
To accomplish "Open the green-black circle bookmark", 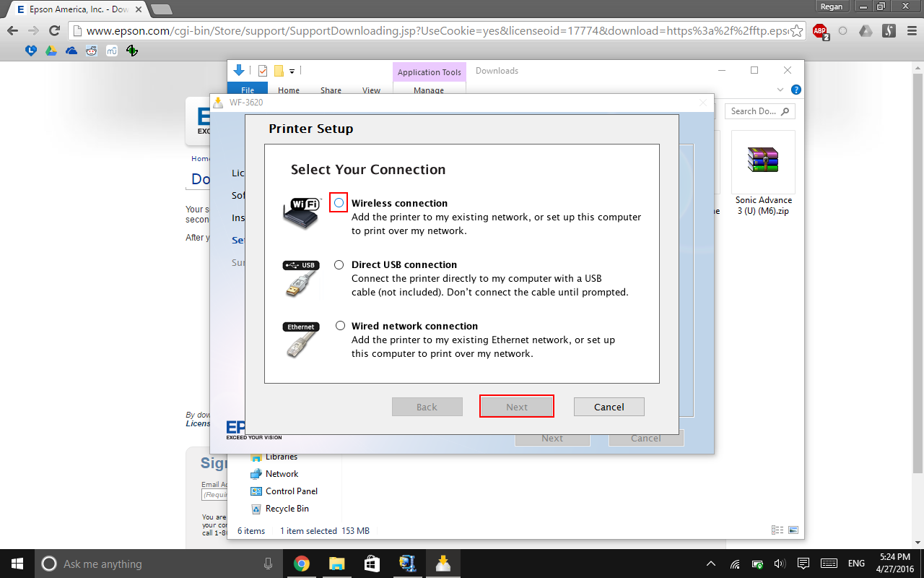I will tap(131, 51).
